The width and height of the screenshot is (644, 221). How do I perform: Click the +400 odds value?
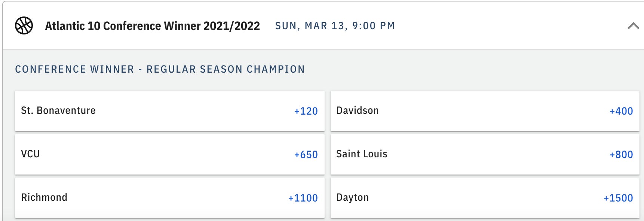[x=621, y=111]
